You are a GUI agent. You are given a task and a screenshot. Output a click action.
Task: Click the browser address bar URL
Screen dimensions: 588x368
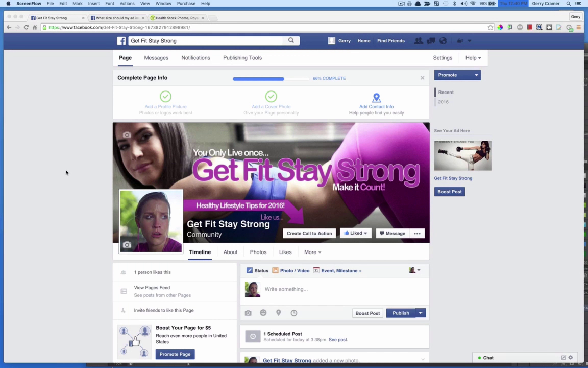tap(119, 28)
